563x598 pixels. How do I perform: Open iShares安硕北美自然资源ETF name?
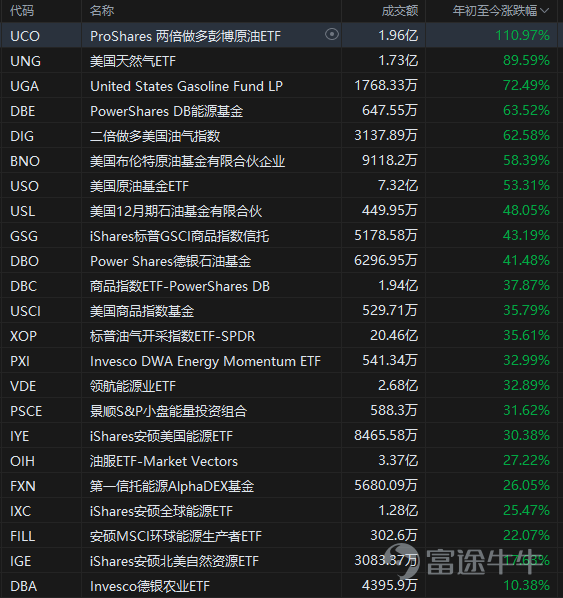174,561
